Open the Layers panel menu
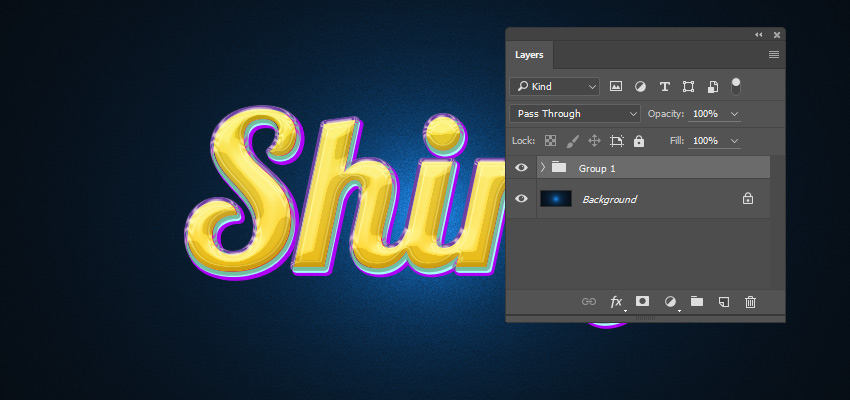850x400 pixels. pos(774,54)
